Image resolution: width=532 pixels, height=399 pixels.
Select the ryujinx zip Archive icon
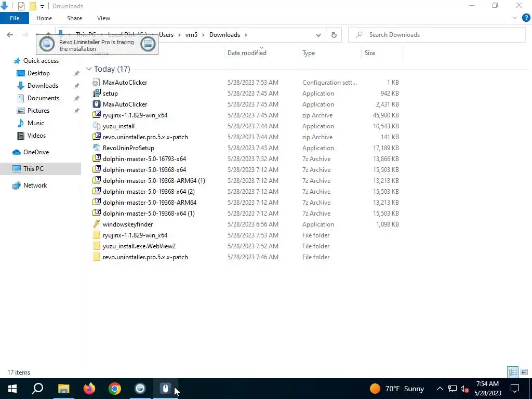click(x=97, y=115)
